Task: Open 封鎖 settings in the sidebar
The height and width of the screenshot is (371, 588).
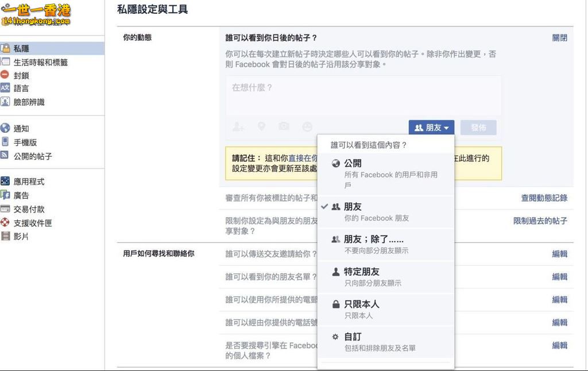Action: pyautogui.click(x=21, y=75)
